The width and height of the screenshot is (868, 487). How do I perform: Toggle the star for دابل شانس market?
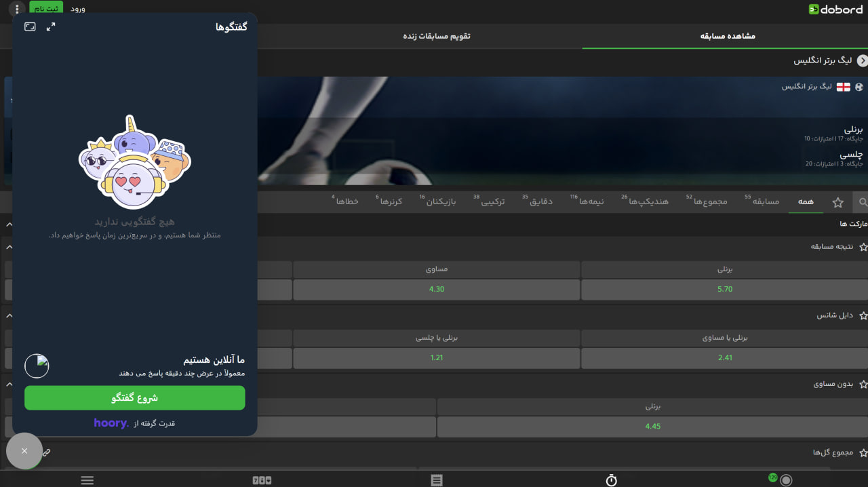coord(863,316)
